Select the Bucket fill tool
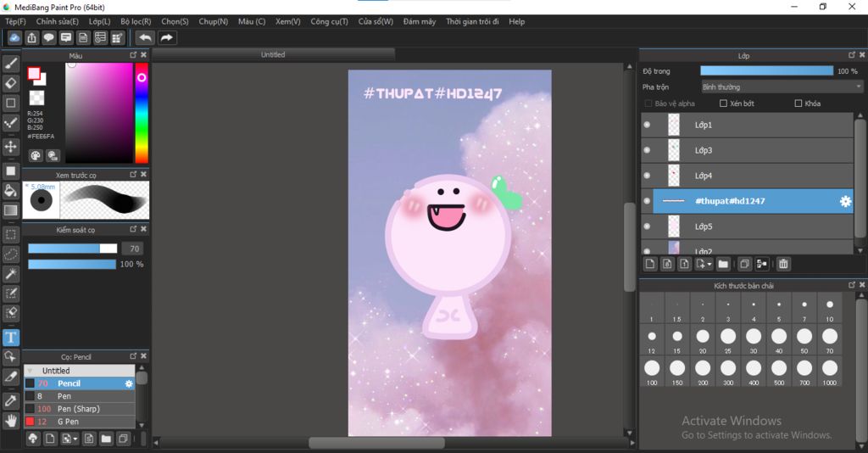 pos(11,190)
